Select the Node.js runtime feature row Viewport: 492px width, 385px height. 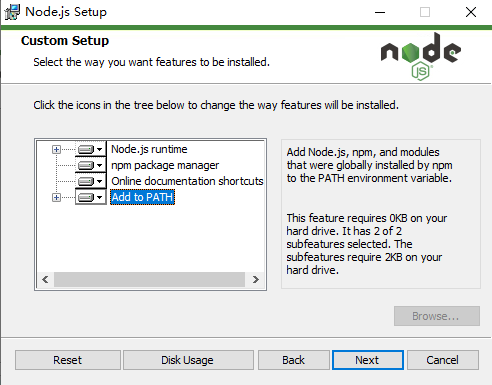click(x=149, y=149)
